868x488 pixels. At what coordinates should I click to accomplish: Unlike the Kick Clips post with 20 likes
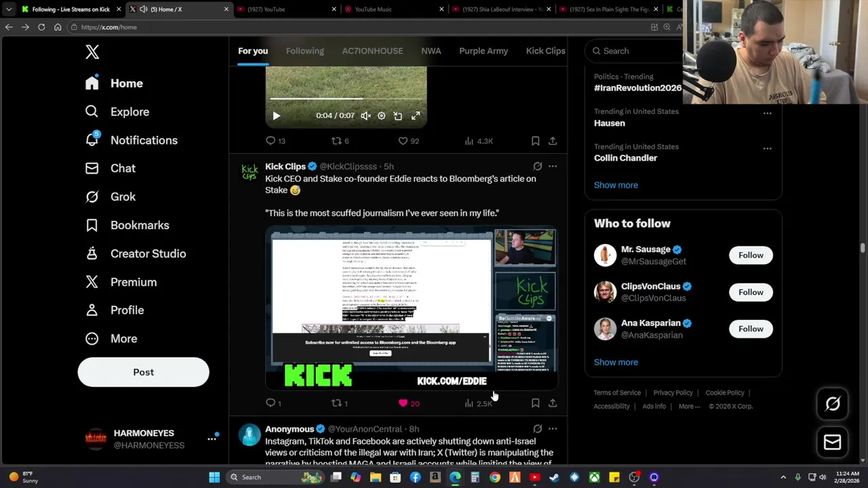pos(409,403)
